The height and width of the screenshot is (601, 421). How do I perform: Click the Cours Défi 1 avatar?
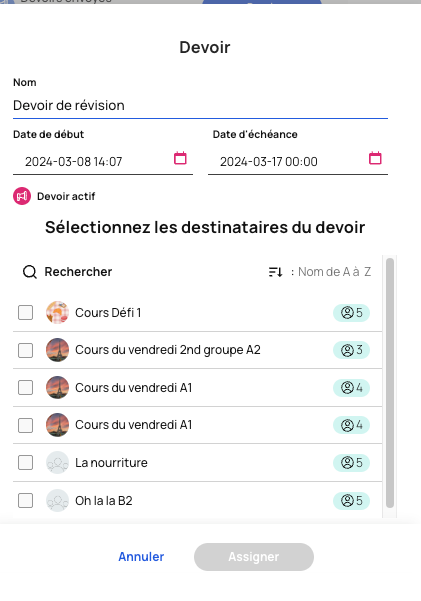click(x=58, y=312)
